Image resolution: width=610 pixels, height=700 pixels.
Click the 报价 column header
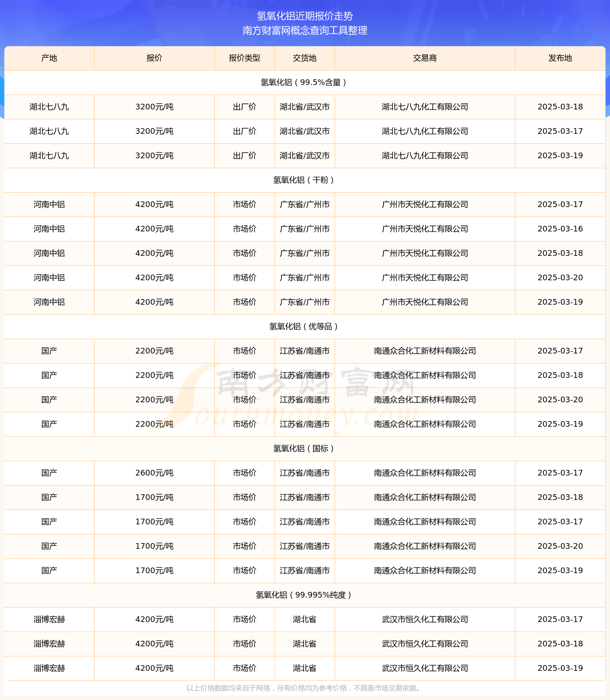point(154,58)
